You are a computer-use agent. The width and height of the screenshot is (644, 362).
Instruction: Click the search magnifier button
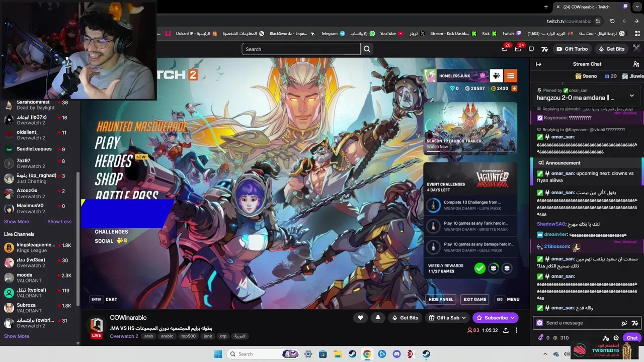[x=367, y=49]
